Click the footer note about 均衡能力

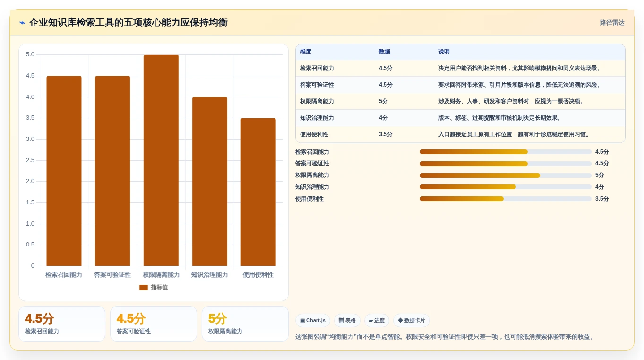[x=445, y=337]
